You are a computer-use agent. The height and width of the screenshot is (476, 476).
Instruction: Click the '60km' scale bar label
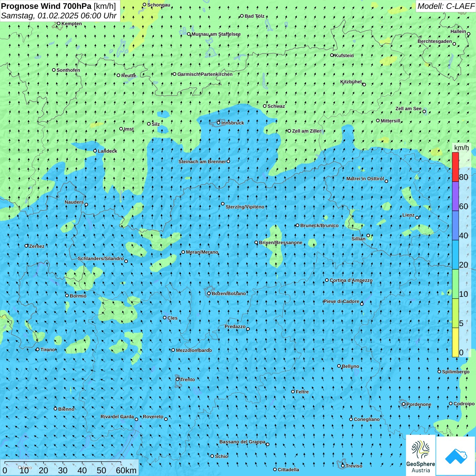click(x=126, y=470)
